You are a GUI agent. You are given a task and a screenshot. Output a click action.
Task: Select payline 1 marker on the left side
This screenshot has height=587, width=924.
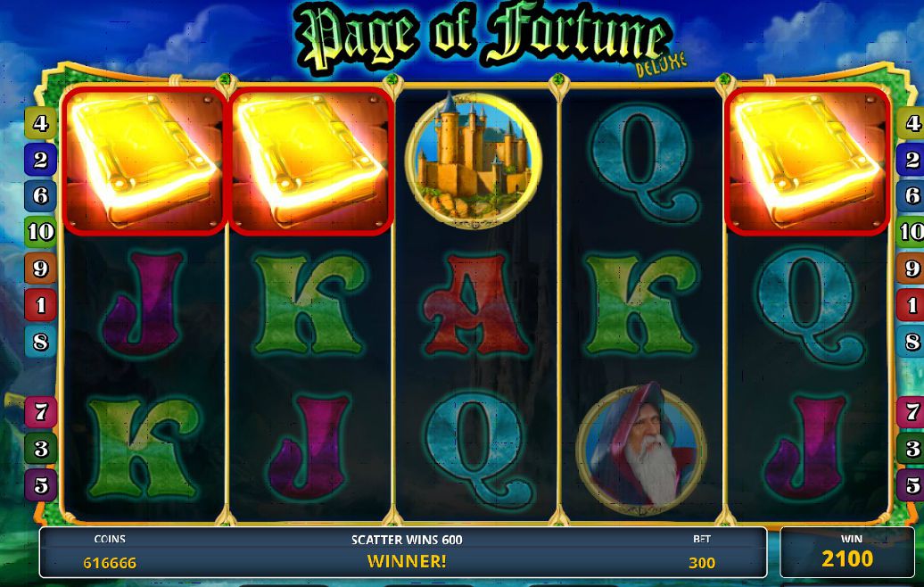point(40,305)
